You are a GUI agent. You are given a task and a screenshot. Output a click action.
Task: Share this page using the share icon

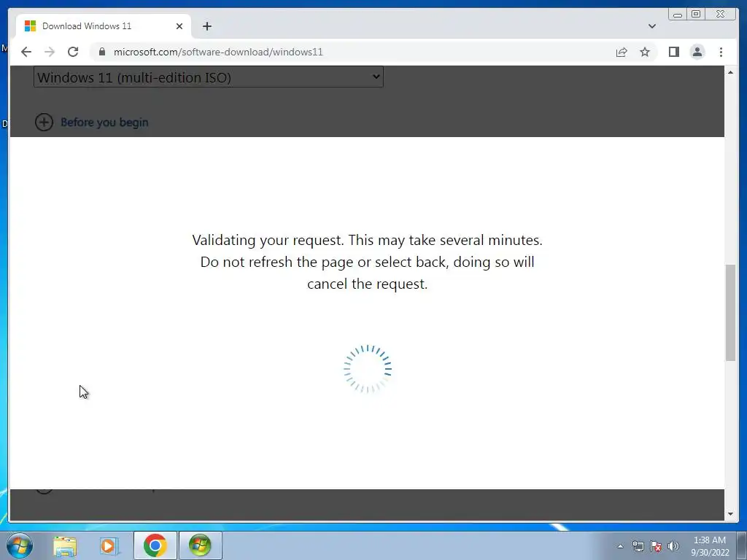click(x=622, y=52)
